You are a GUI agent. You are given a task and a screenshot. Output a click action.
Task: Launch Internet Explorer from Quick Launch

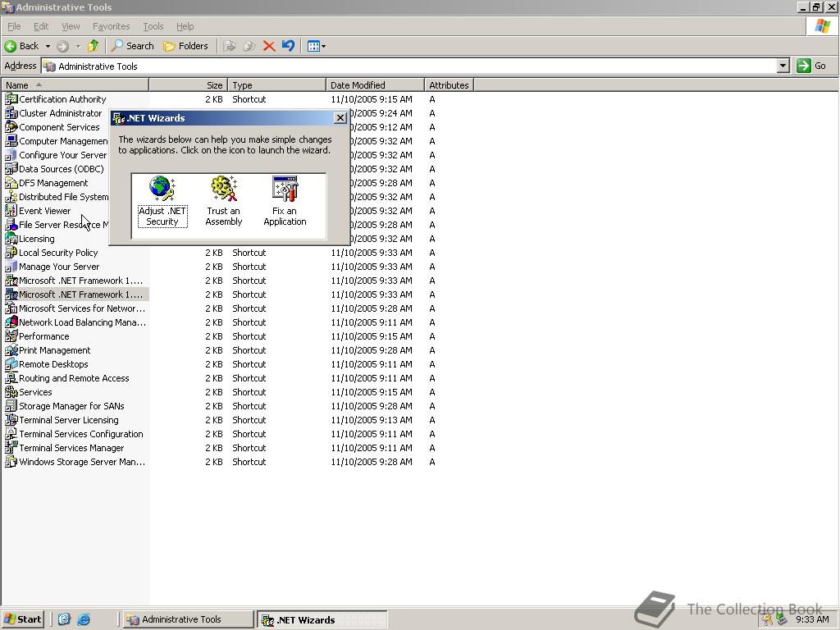pos(84,619)
